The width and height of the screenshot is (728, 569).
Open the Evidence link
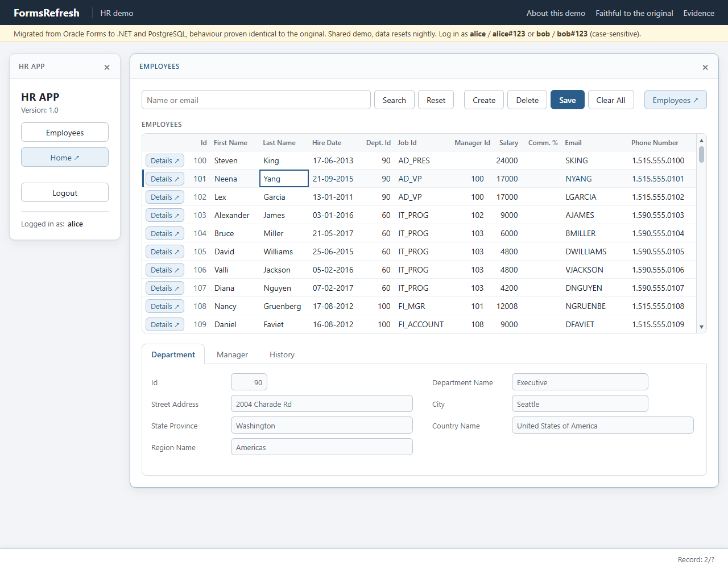[x=698, y=13]
